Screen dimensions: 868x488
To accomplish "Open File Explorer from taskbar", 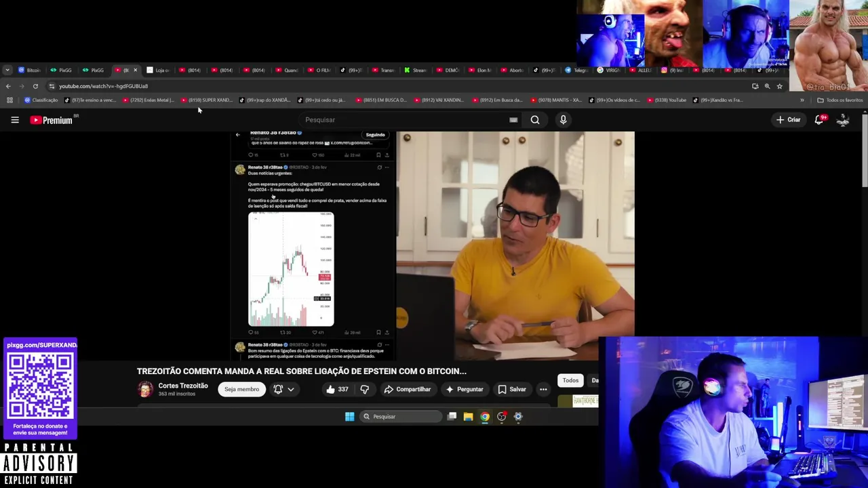I will [468, 417].
